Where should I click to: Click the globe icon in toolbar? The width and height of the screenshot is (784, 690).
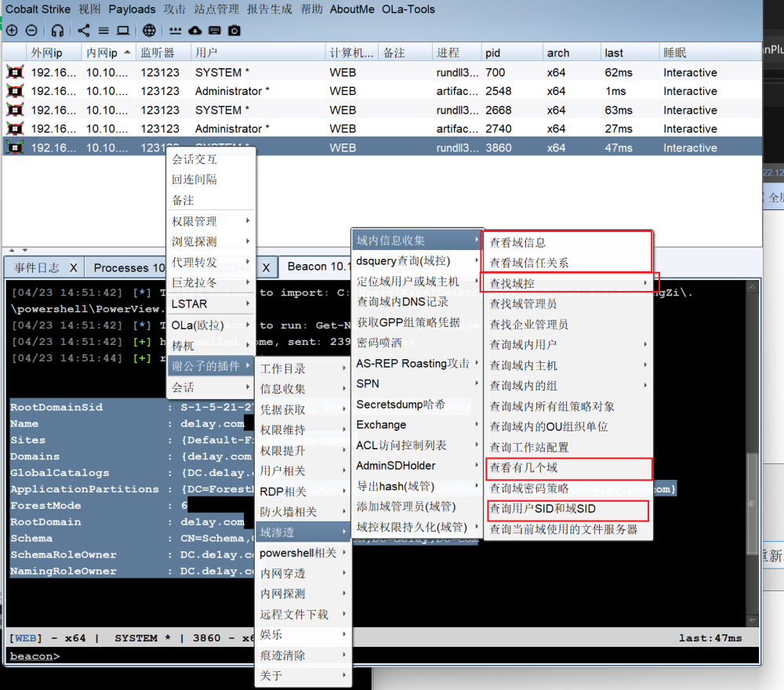149,31
